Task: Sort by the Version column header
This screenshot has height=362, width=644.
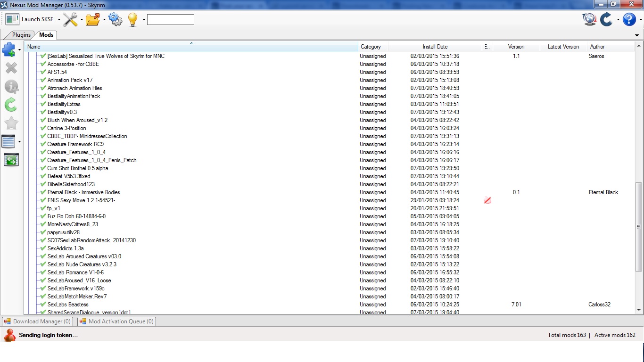Action: coord(516,47)
